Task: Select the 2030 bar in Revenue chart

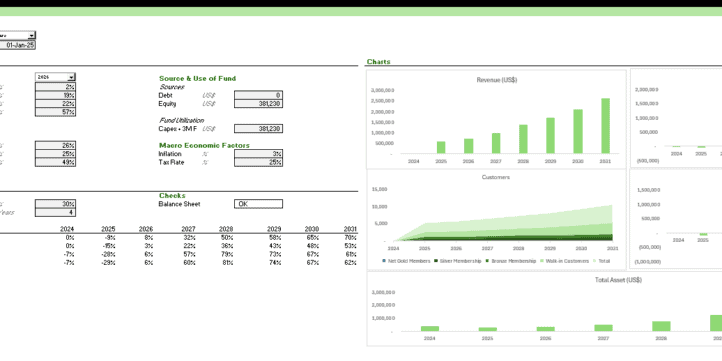Action: coord(578,131)
